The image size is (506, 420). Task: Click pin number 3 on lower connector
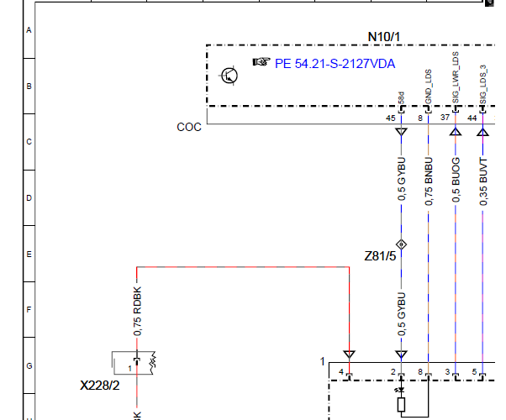pyautogui.click(x=447, y=372)
